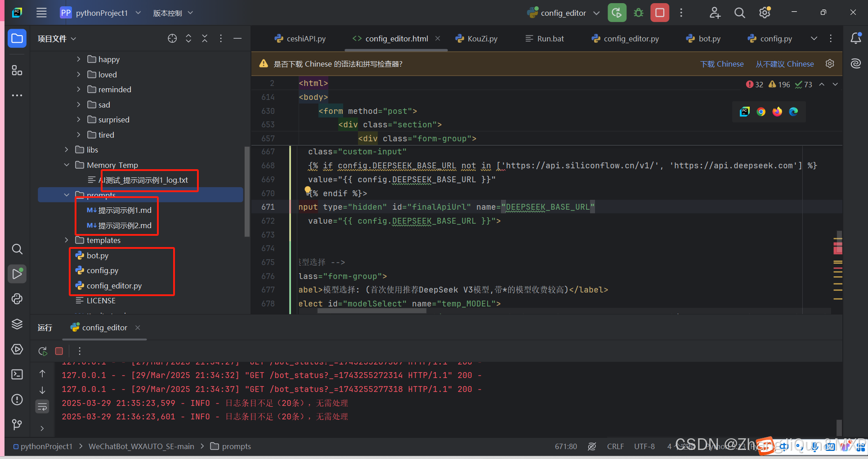Stop process in Run panel toolbar

tap(59, 351)
